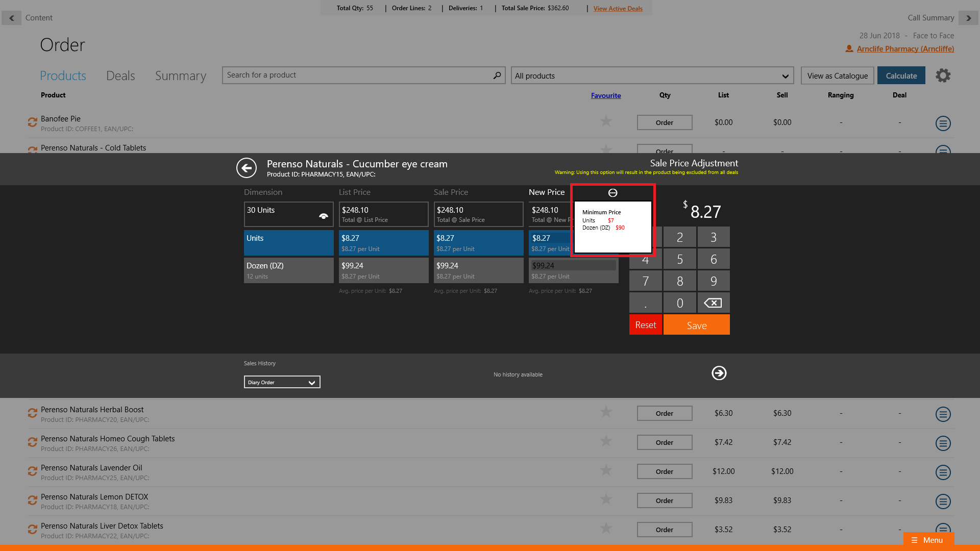
Task: Click sales history next arrow icon
Action: pos(719,373)
